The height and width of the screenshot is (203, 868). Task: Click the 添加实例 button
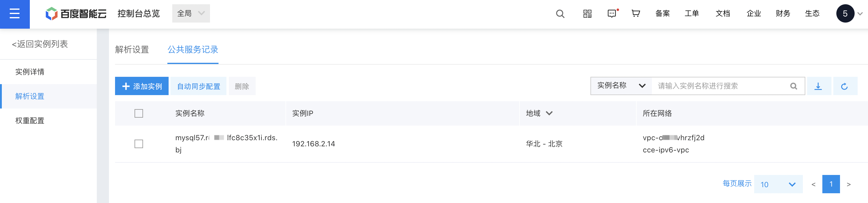[x=142, y=86]
